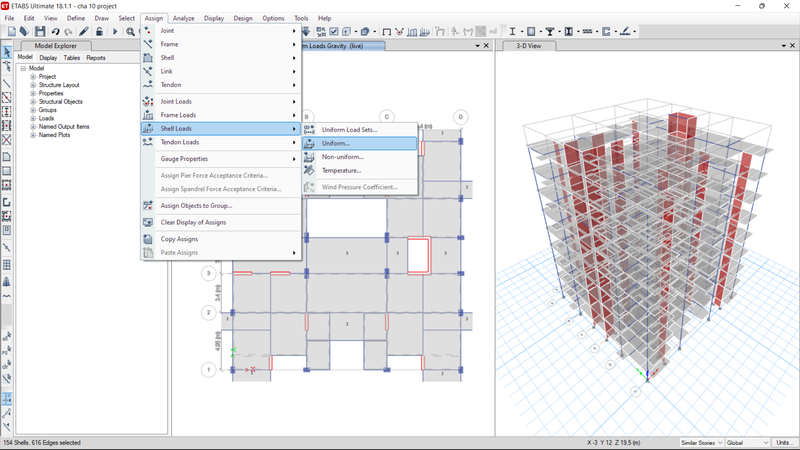Expand the Groups tree node

33,110
